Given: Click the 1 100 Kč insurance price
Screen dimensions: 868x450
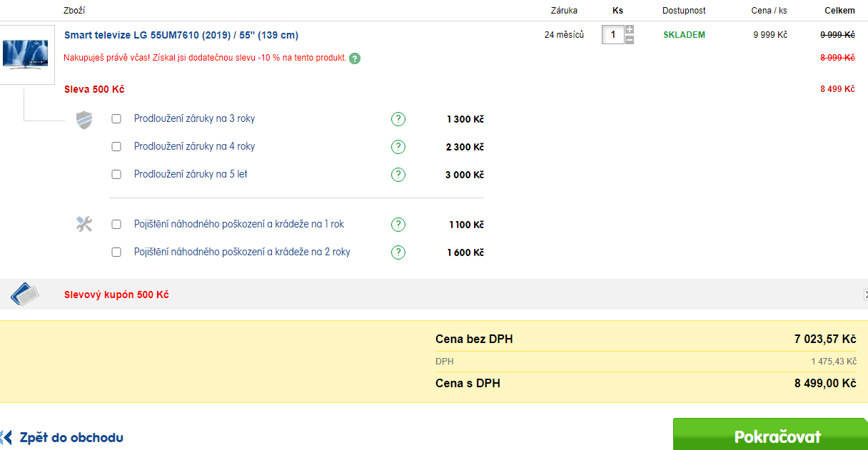Looking at the screenshot, I should coord(466,225).
